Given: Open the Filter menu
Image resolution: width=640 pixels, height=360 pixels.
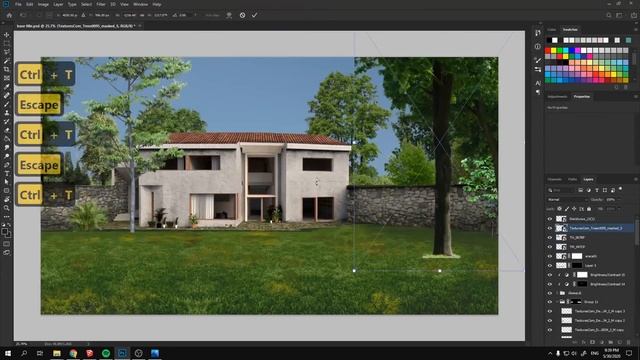Looking at the screenshot, I should (x=101, y=4).
